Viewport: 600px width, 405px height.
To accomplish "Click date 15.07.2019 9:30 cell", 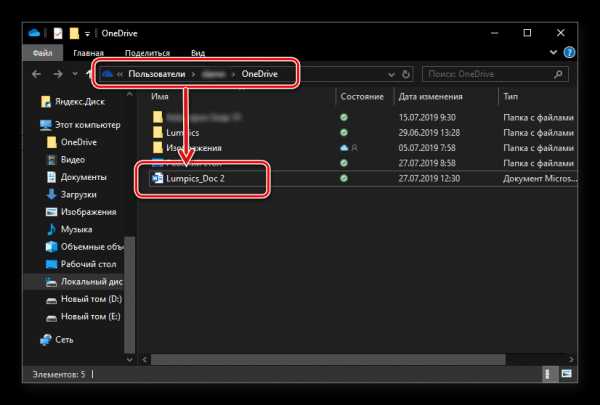I will click(427, 118).
